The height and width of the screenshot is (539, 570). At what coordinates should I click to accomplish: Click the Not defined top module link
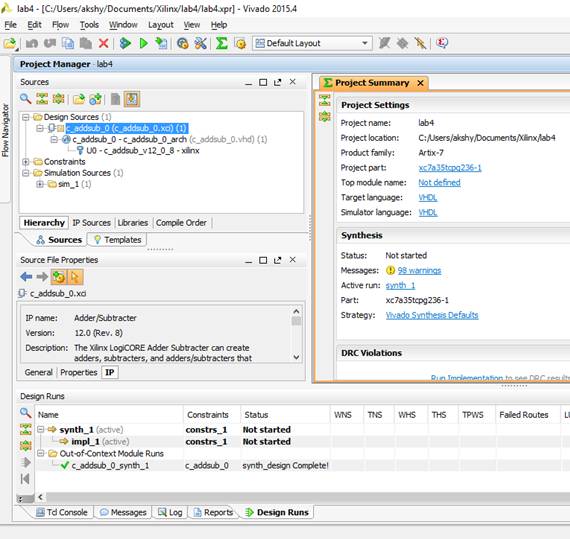coord(439,182)
